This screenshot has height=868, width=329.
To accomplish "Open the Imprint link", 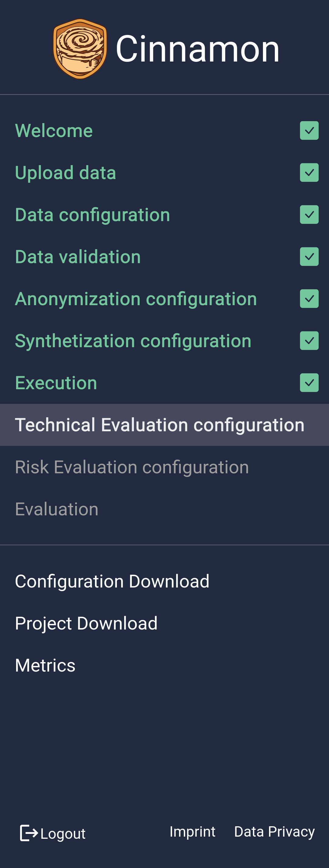I will pyautogui.click(x=192, y=832).
